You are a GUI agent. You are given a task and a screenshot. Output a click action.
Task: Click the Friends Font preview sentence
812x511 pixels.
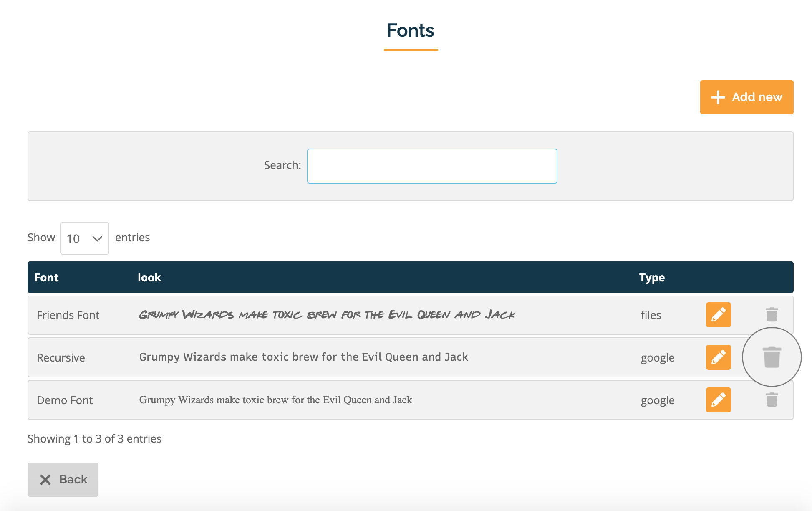point(327,315)
